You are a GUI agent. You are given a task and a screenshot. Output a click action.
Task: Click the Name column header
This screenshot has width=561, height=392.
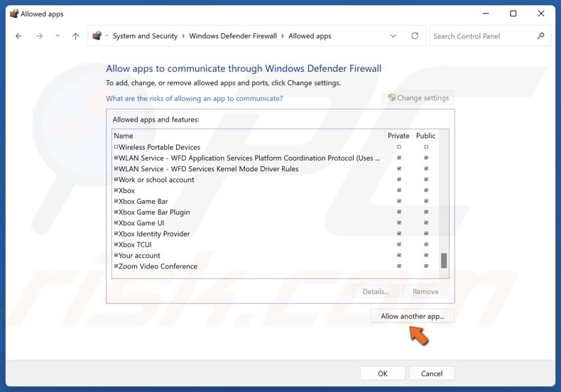(124, 136)
